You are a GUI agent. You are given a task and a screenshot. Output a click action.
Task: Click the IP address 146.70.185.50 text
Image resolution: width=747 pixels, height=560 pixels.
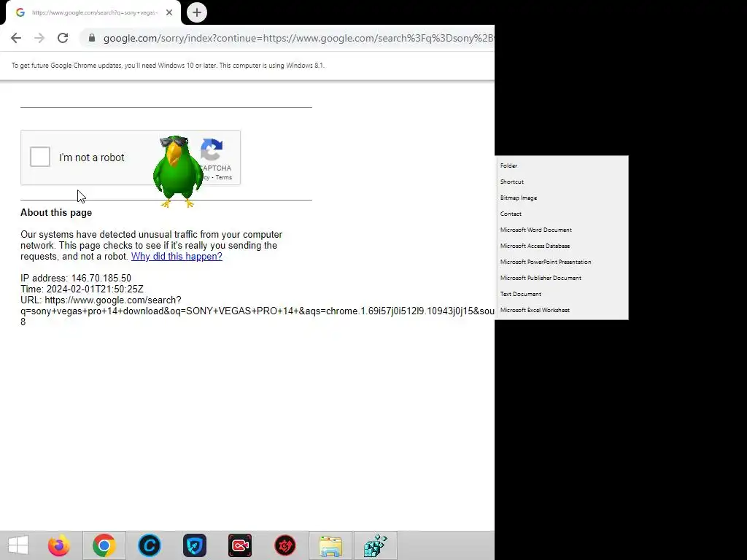76,278
